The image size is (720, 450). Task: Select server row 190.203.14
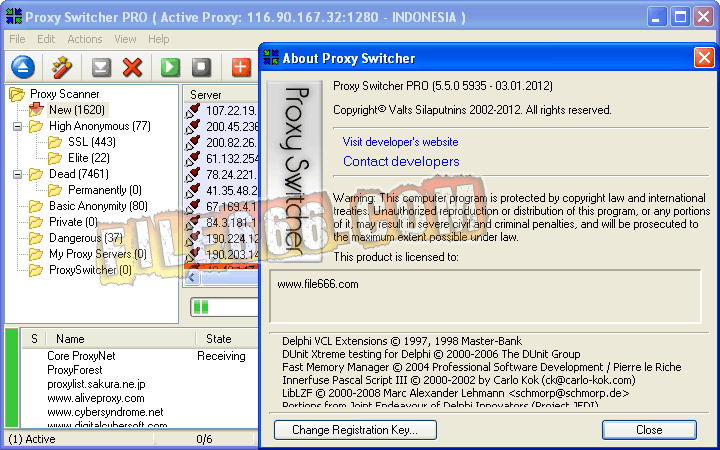(x=221, y=254)
